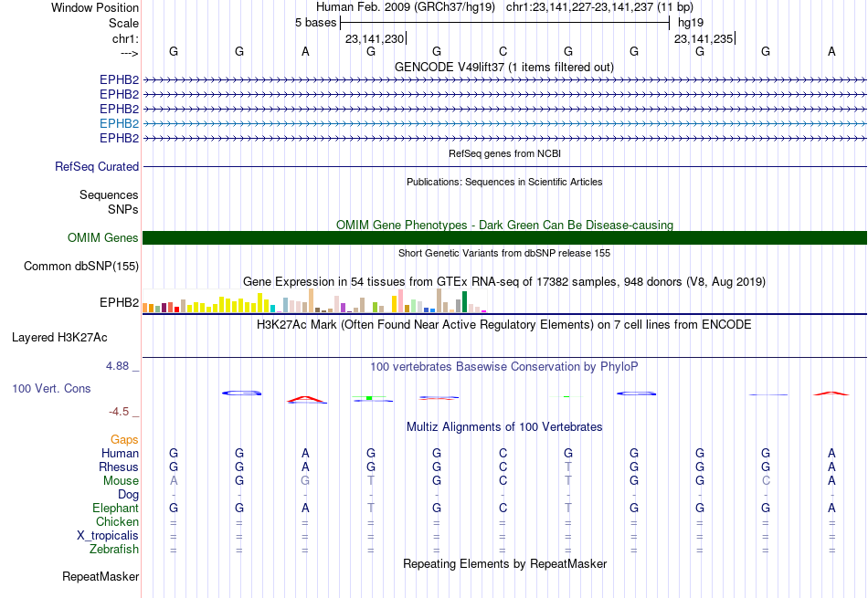Click the '--->' sequence direction label
The image size is (868, 598).
129,53
